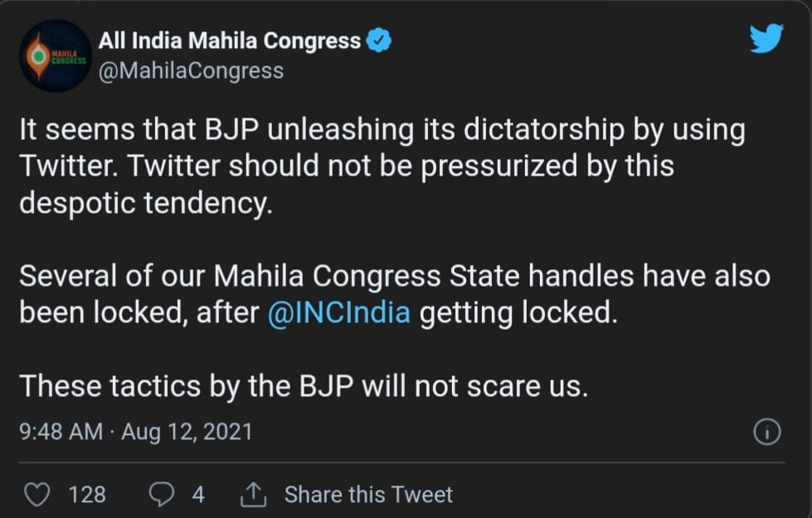Open the tweet info icon
The image size is (812, 518).
(767, 432)
